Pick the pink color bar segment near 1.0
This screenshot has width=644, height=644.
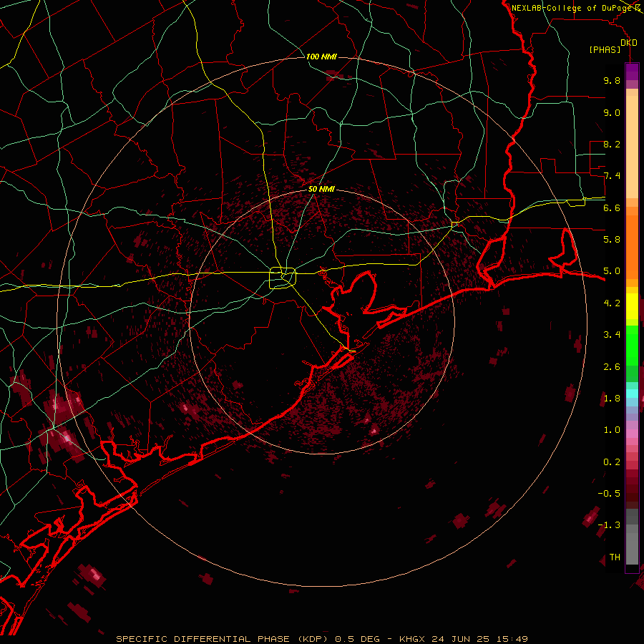pos(632,434)
